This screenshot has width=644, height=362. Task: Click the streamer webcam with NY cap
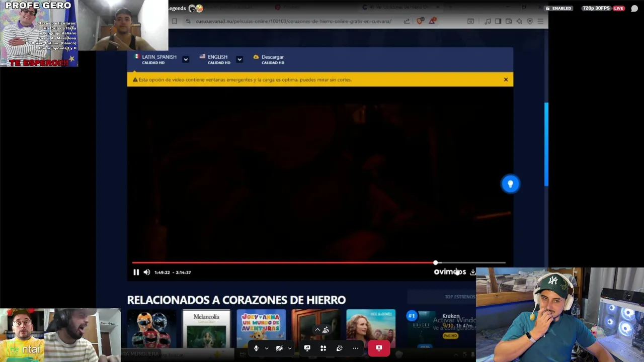560,315
